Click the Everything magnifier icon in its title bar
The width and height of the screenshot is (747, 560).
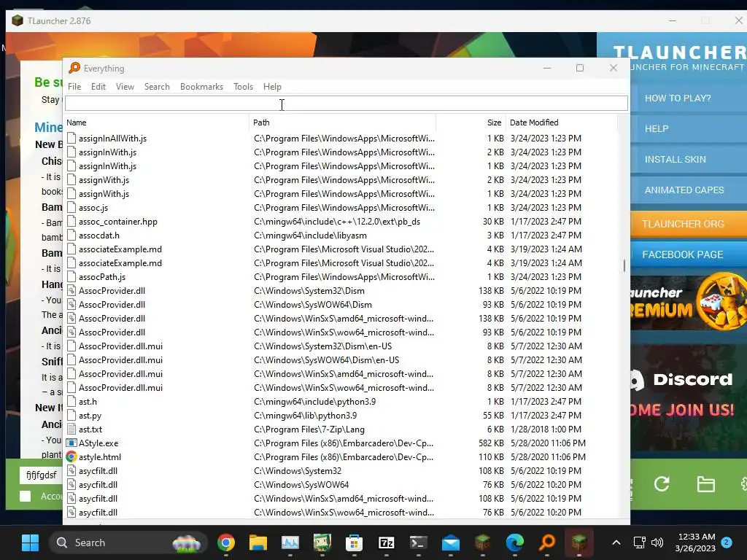coord(74,68)
